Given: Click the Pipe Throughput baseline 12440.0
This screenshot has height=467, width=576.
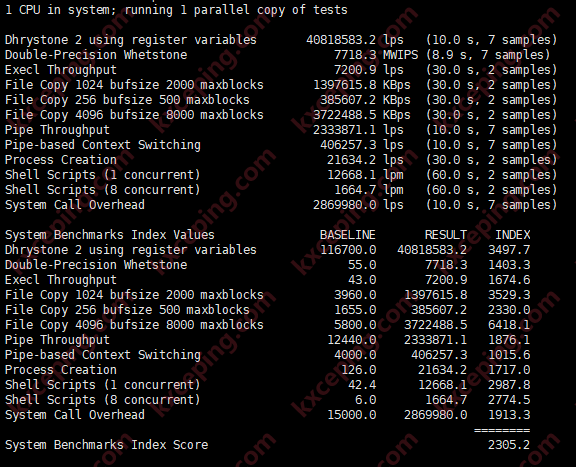Looking at the screenshot, I should (x=352, y=340).
